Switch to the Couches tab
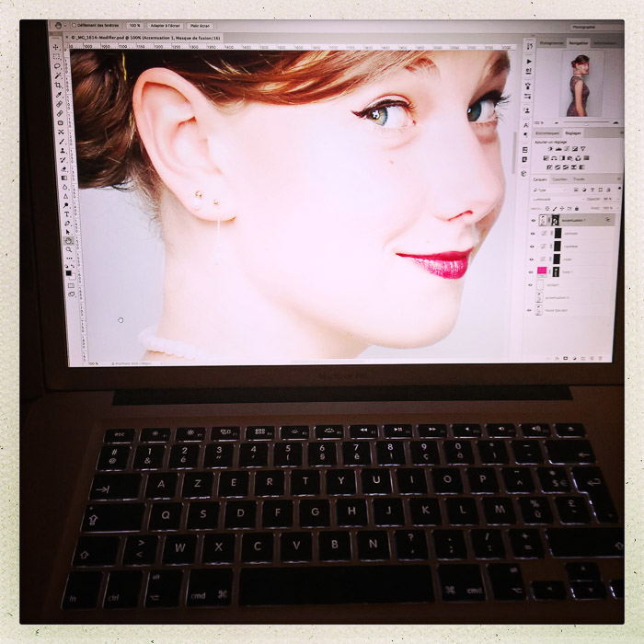Screen dimensions: 644x644 coord(559,179)
